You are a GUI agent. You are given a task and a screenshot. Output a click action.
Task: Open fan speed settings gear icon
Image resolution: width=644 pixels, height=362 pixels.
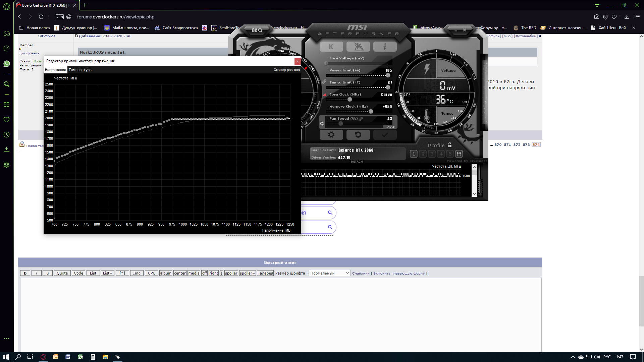coord(322,124)
